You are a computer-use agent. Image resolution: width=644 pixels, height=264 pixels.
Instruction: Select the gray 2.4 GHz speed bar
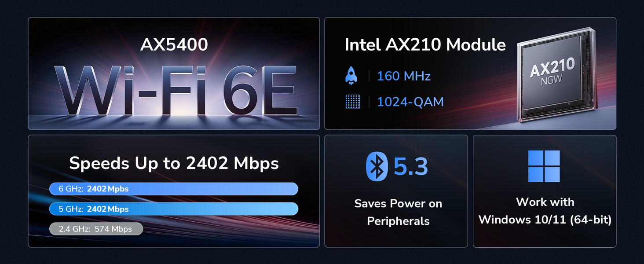(x=96, y=229)
